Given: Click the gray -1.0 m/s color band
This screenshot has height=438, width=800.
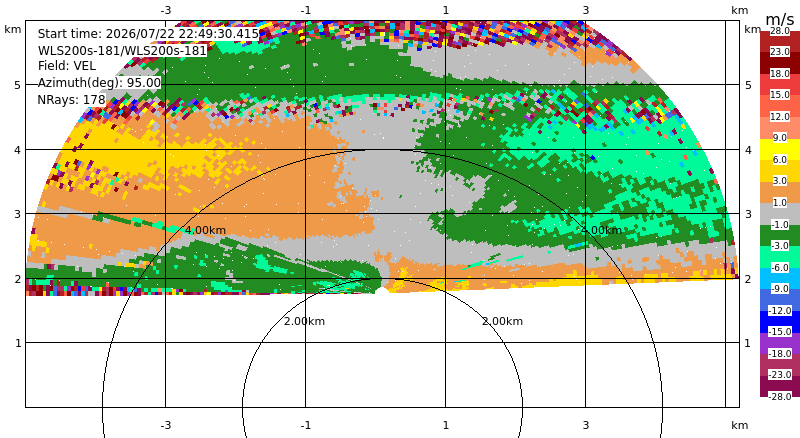Looking at the screenshot, I should coord(780,214).
